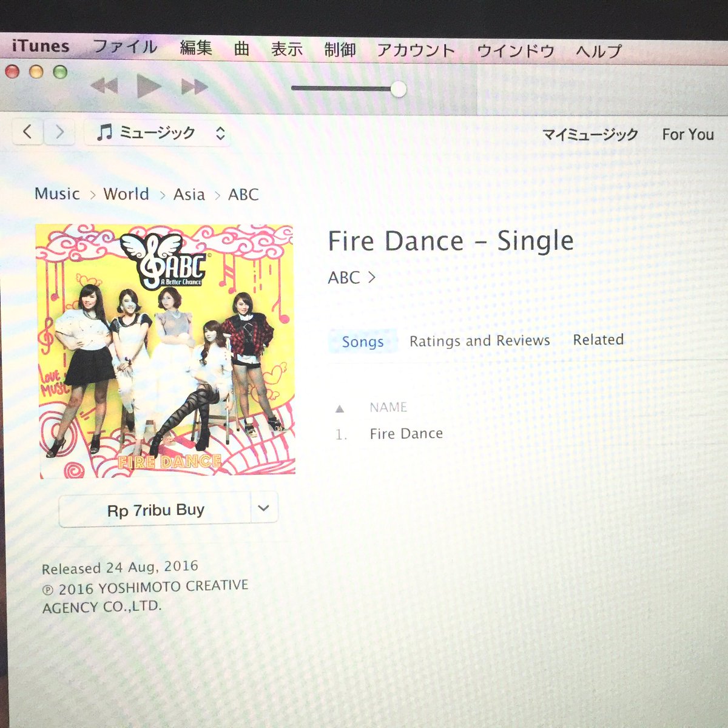Click the red close window button
This screenshot has width=728, height=728.
tap(12, 72)
